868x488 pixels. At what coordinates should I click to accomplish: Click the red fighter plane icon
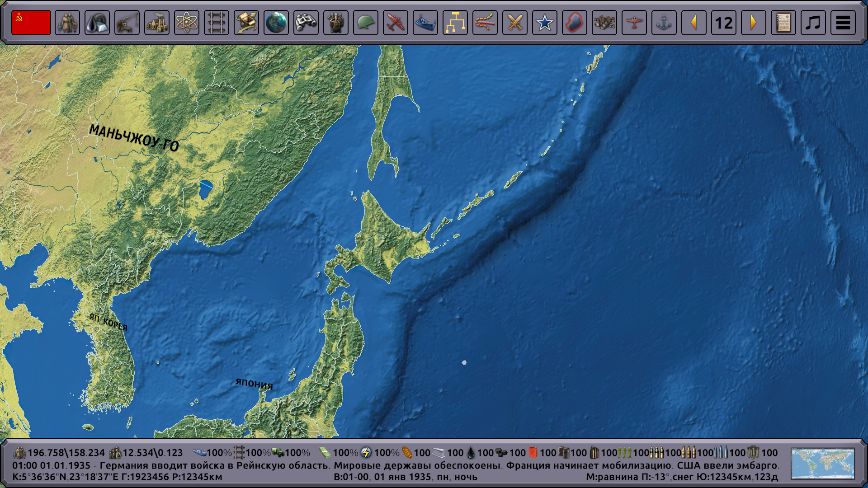(396, 23)
